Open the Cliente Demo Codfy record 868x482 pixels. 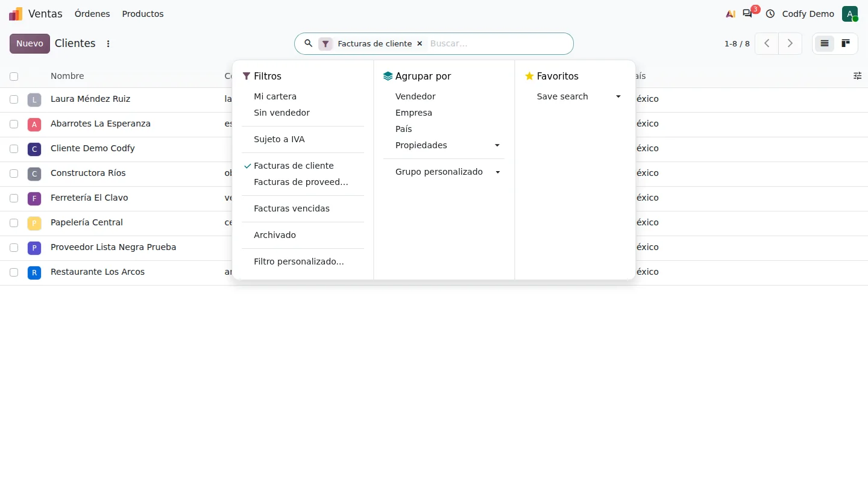click(93, 148)
